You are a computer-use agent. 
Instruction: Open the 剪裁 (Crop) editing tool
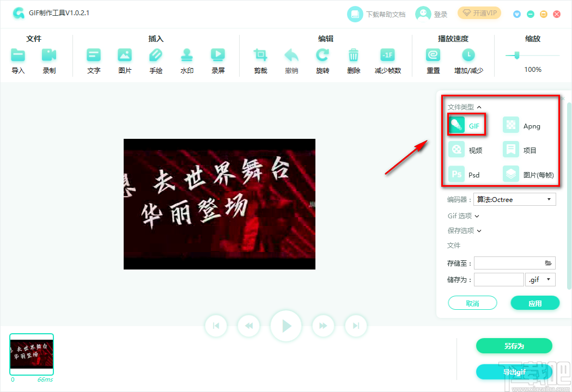pos(260,56)
